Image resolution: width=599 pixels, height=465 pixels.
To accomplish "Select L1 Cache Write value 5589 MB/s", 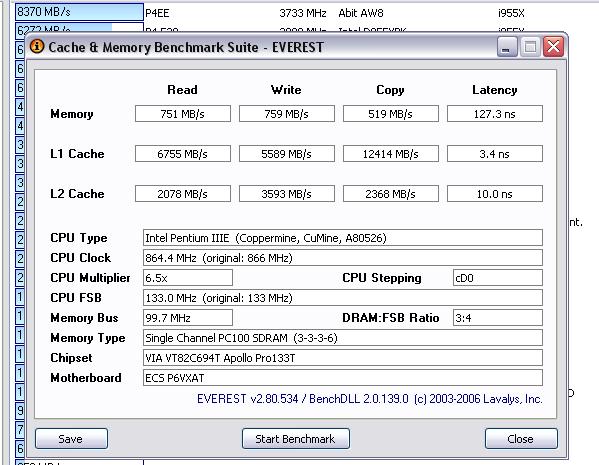I will [287, 154].
